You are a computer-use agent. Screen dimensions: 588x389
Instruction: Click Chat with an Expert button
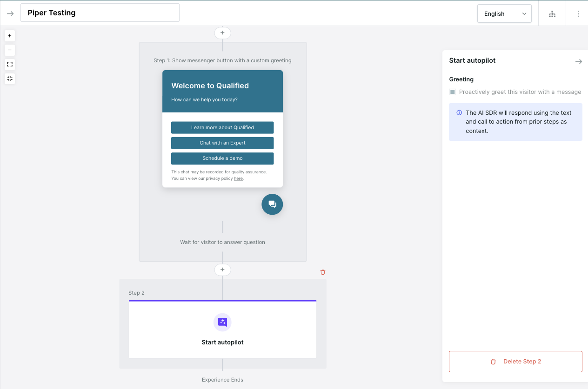click(x=222, y=143)
